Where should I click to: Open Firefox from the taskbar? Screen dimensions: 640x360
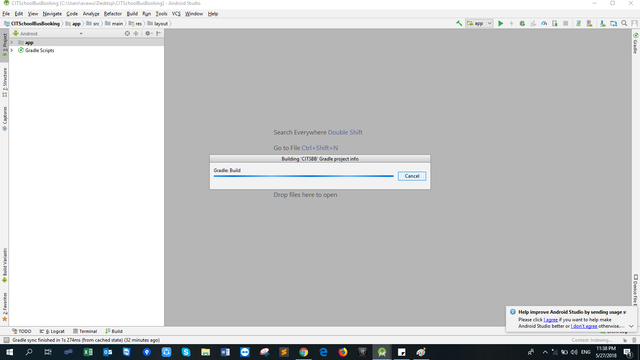(x=342, y=352)
